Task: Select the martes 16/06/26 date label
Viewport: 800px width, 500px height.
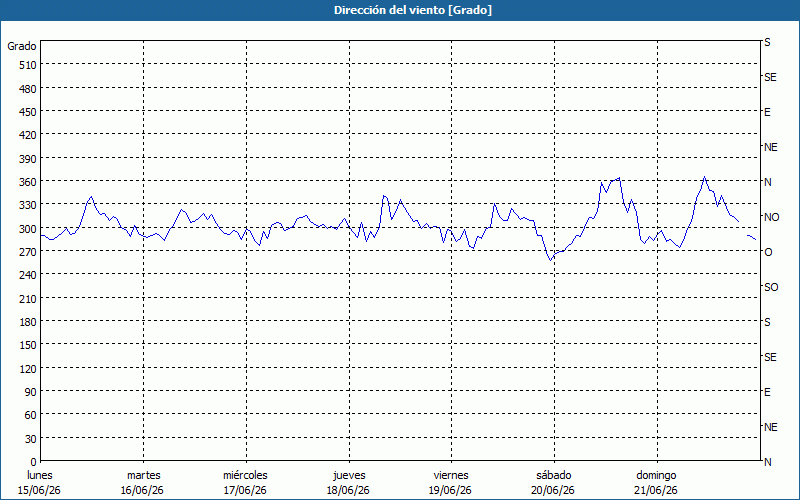Action: pos(142,483)
